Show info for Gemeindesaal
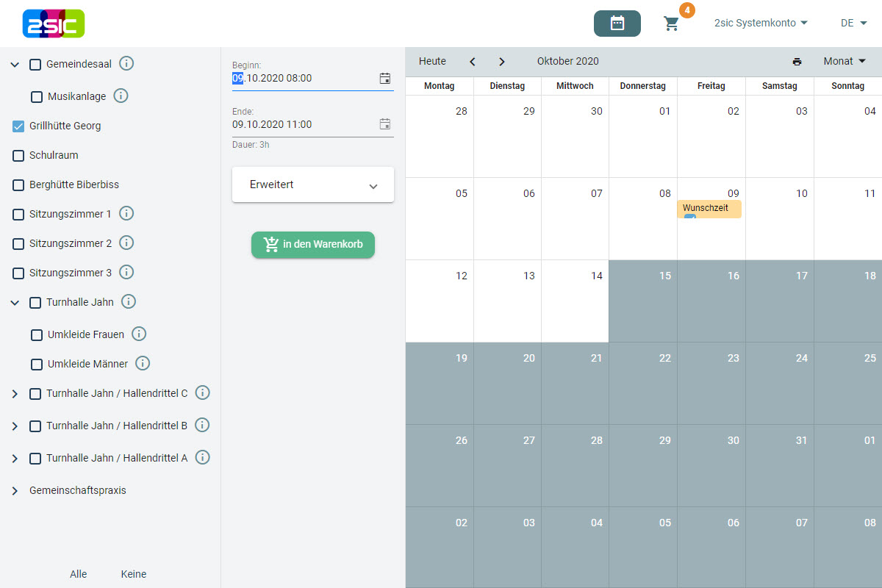 (126, 64)
